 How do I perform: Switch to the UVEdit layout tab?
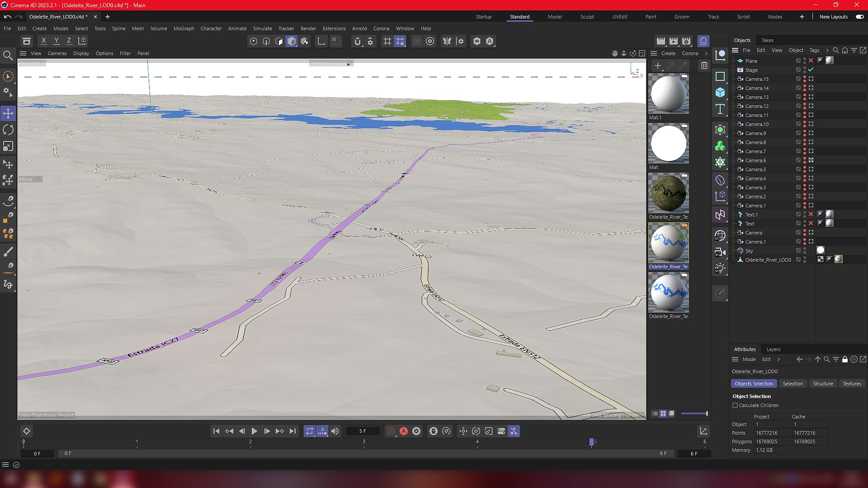pos(620,17)
